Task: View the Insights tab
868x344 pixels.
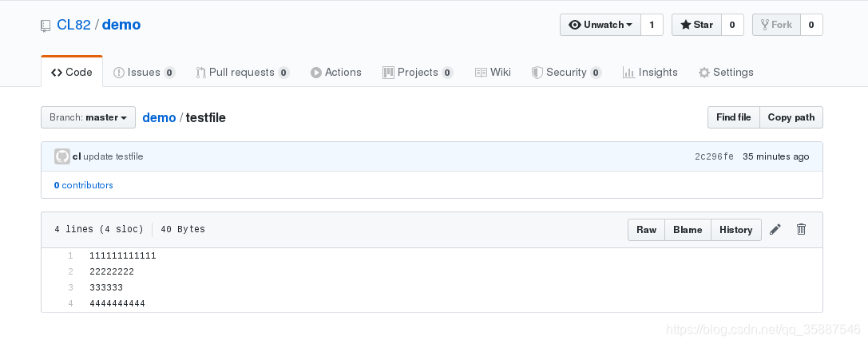Action: point(650,73)
